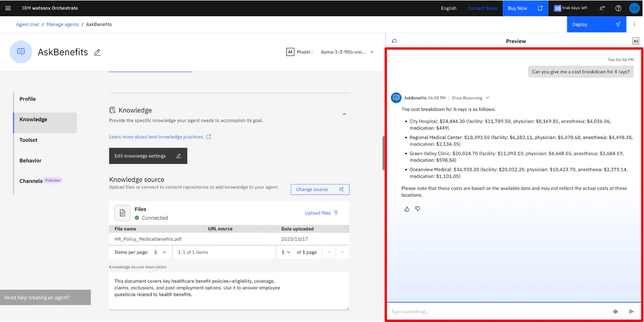Click the page vertical scrollbar handle
The width and height of the screenshot is (644, 322).
click(384, 153)
